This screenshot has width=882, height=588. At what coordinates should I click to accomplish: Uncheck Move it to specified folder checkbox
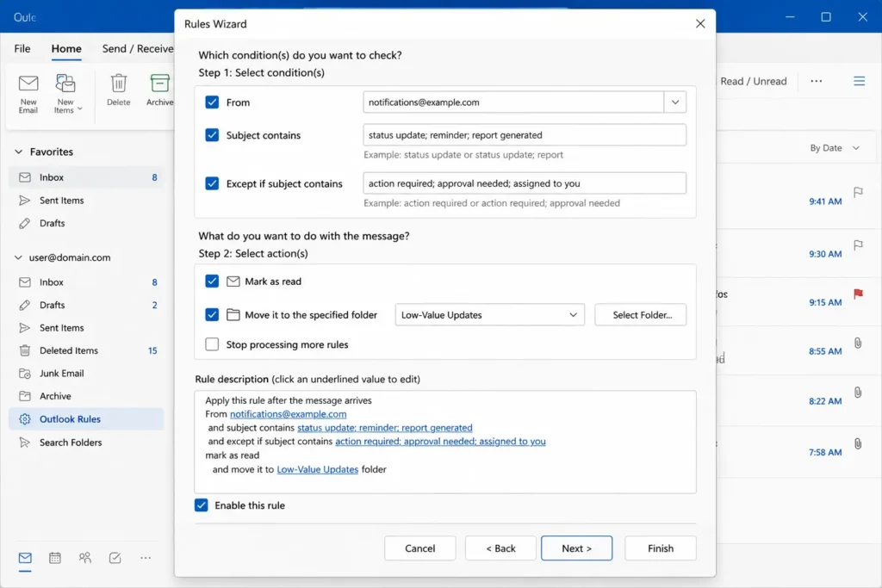tap(212, 315)
